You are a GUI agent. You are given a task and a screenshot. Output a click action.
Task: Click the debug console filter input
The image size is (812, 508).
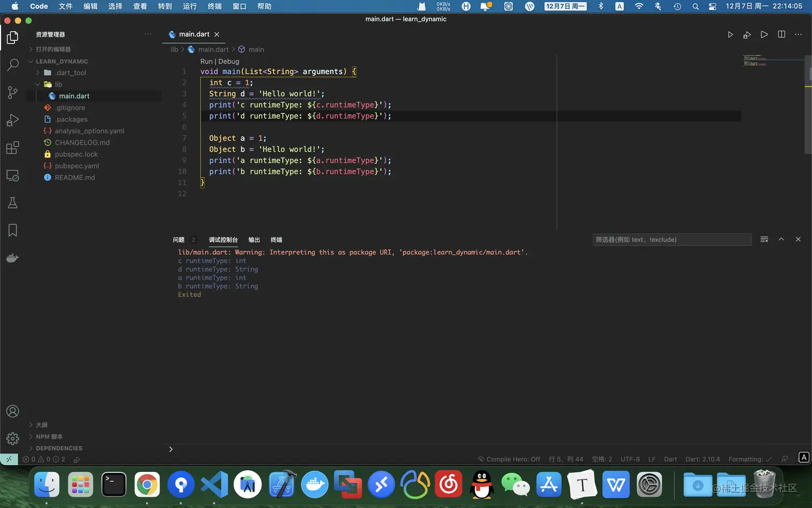tap(671, 240)
